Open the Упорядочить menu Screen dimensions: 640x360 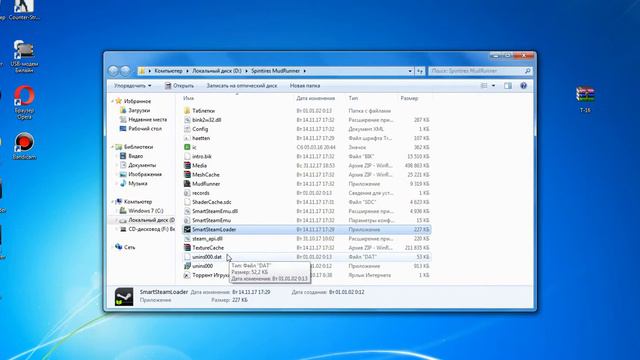[132, 86]
